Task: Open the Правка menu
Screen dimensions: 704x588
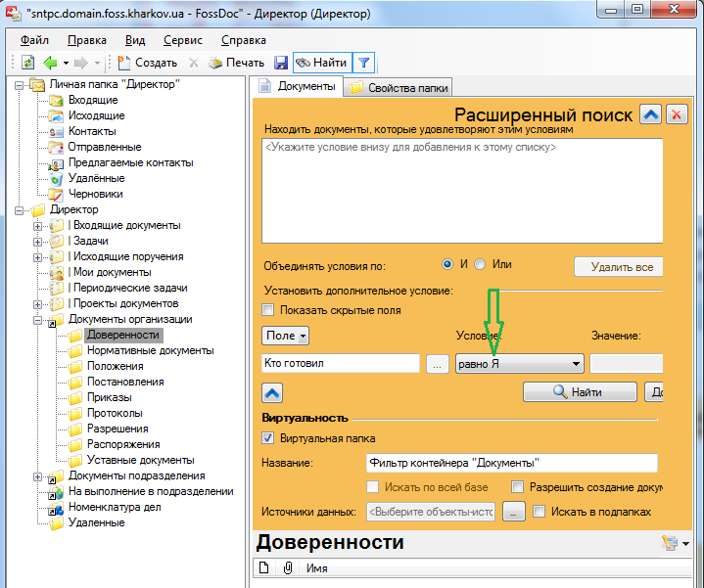Action: (87, 40)
